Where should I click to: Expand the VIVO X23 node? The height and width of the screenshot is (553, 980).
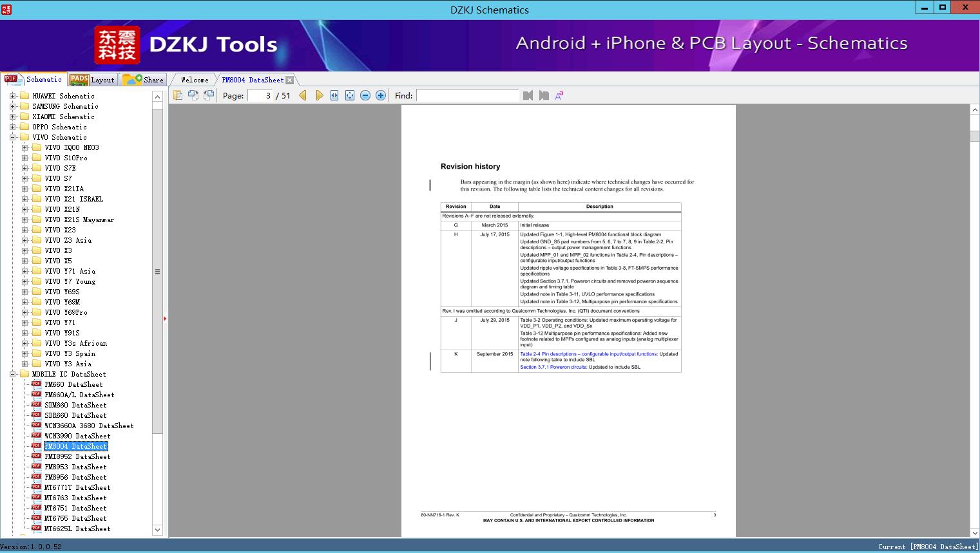click(x=24, y=230)
